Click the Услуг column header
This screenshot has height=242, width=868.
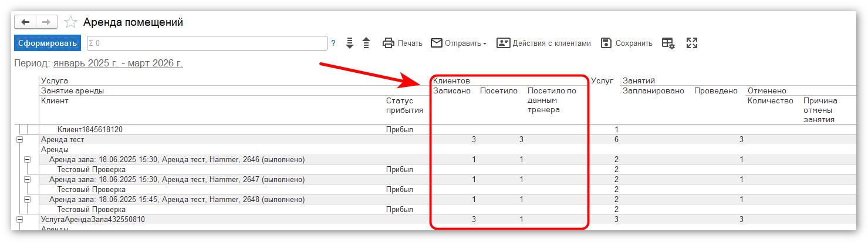pos(602,80)
